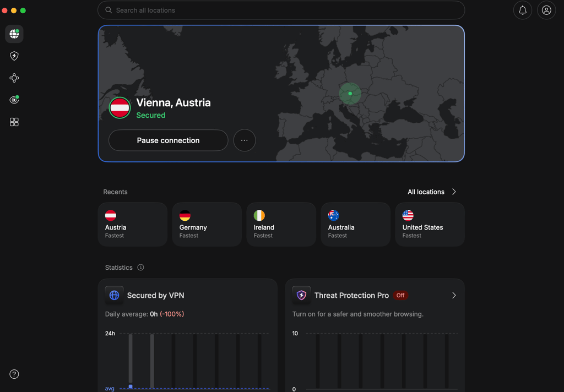Click the Secured by VPN title
The height and width of the screenshot is (392, 564).
pos(156,295)
